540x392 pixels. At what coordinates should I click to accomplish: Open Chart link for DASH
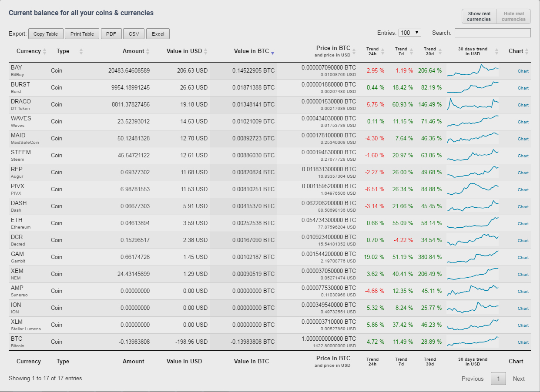(x=523, y=207)
